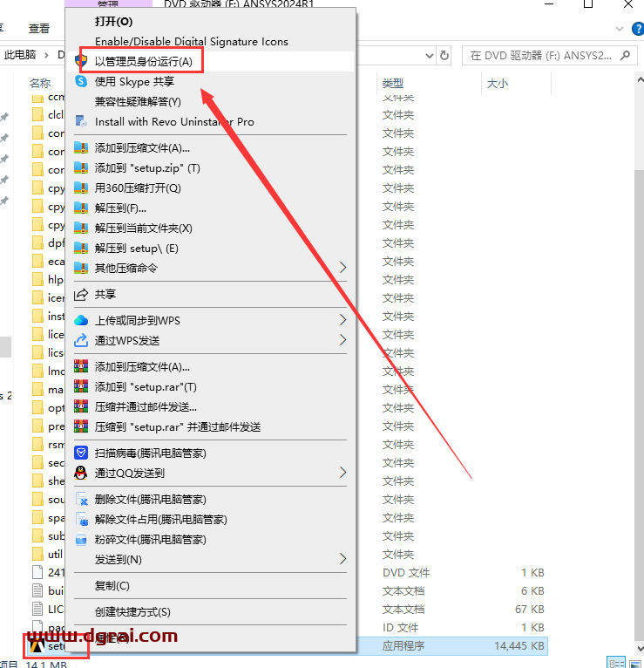The width and height of the screenshot is (644, 668).
Task: Click the Revo Uninstaller Pro icon
Action: pos(81,121)
